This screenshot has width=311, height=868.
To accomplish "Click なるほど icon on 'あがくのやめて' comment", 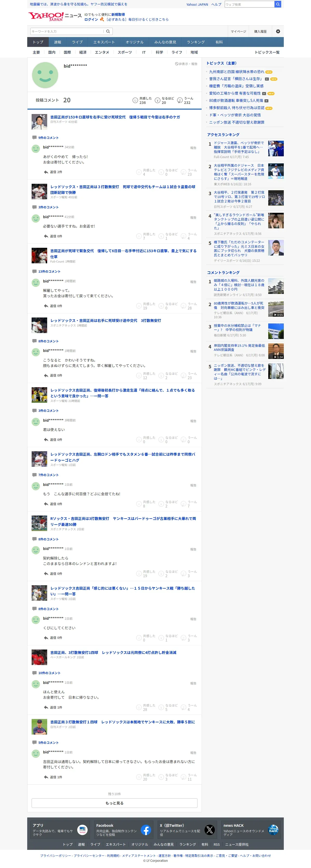I will pyautogui.click(x=161, y=172).
